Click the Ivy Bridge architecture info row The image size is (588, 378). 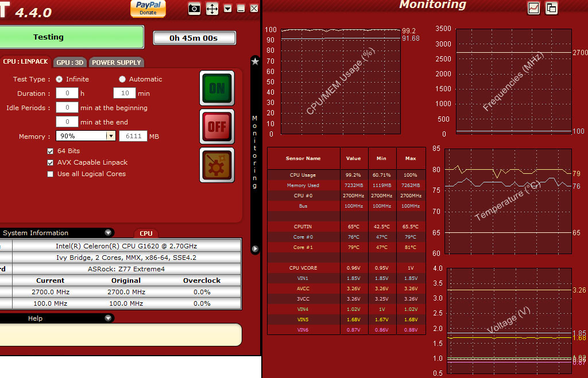pyautogui.click(x=126, y=258)
